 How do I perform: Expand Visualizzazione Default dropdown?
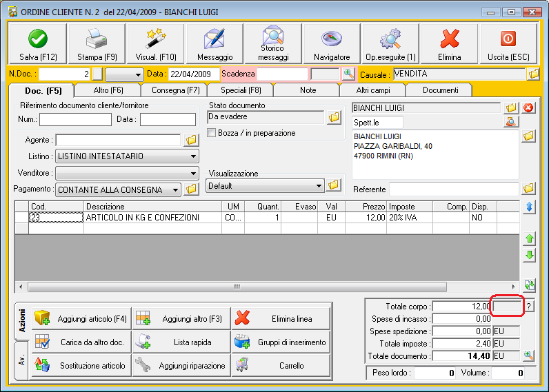click(318, 186)
